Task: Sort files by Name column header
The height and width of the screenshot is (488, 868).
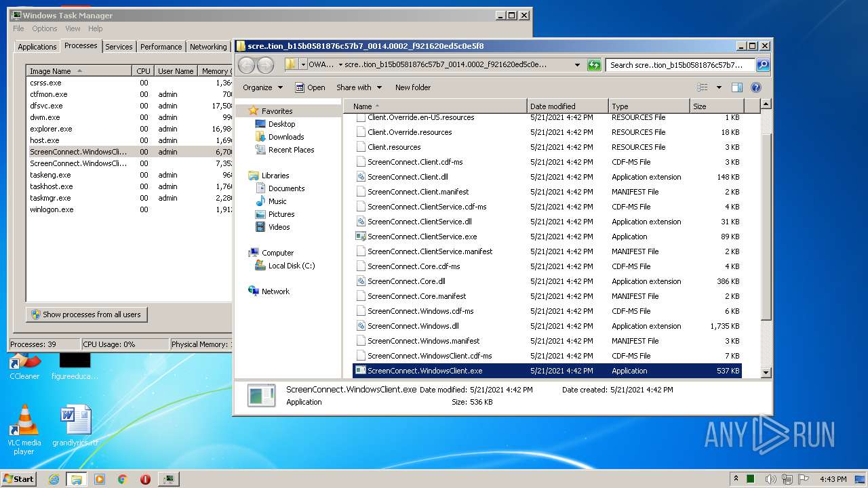Action: coord(435,106)
